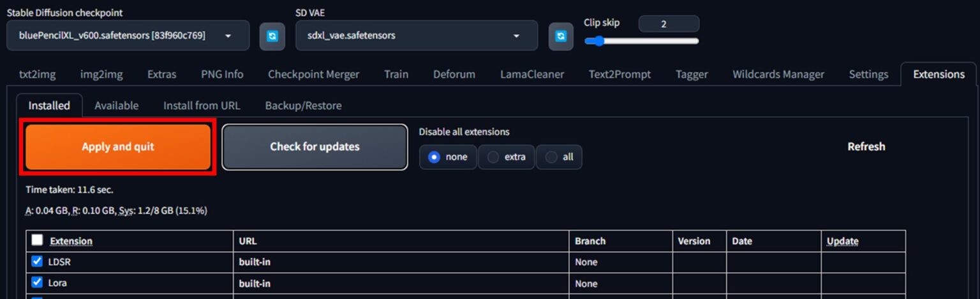
Task: Switch to the Tagger tab
Action: (692, 74)
